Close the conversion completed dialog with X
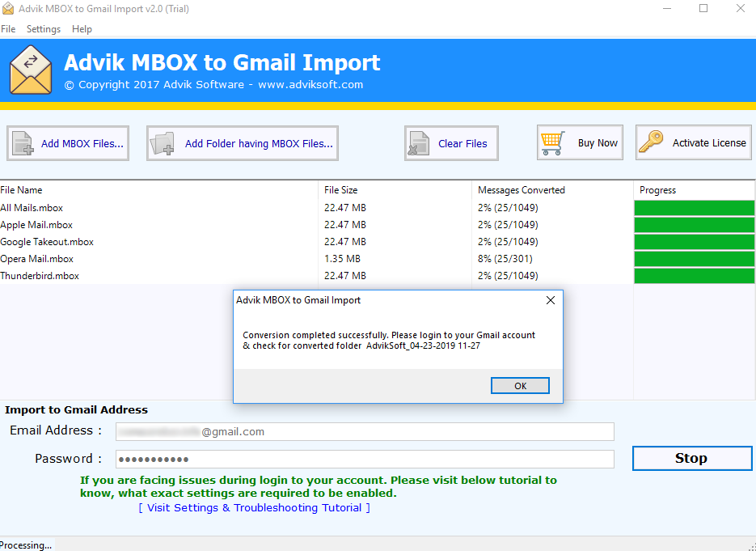Screen dimensions: 756x551 pos(551,300)
